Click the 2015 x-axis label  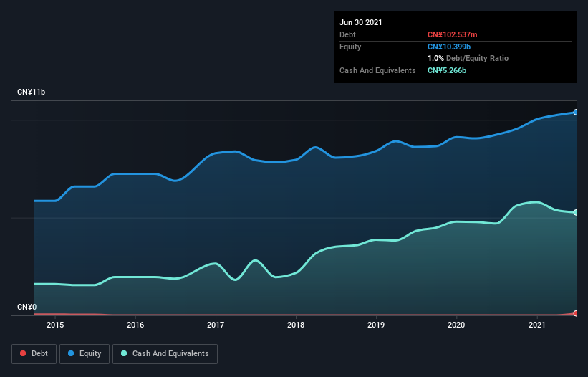[x=55, y=325]
